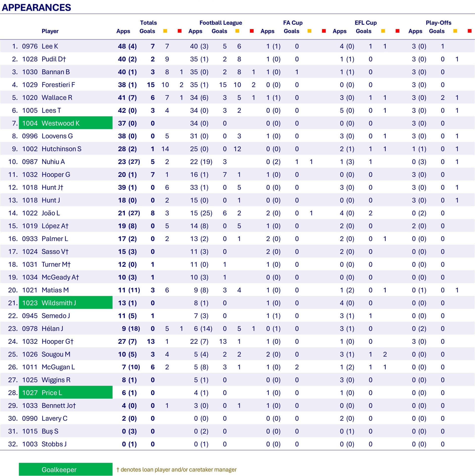Click the EFL Cup yellow card icon

click(383, 31)
